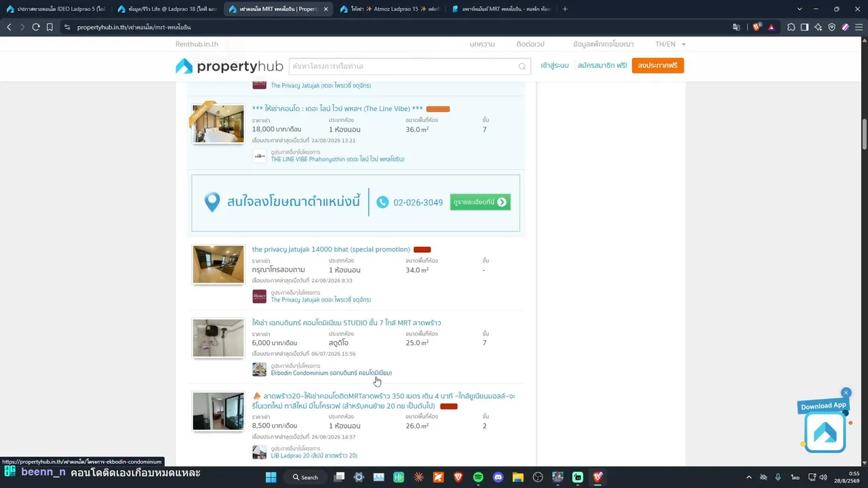Open The Line Vibe listing title
The width and height of the screenshot is (868, 488).
(x=337, y=108)
